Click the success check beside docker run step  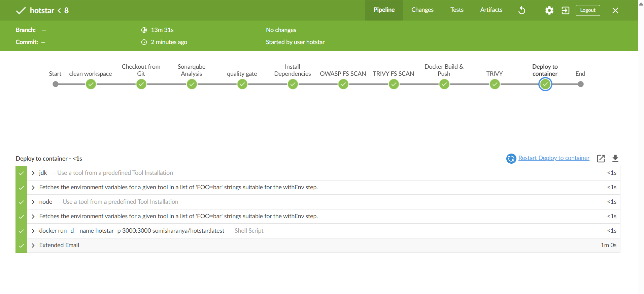(x=21, y=231)
